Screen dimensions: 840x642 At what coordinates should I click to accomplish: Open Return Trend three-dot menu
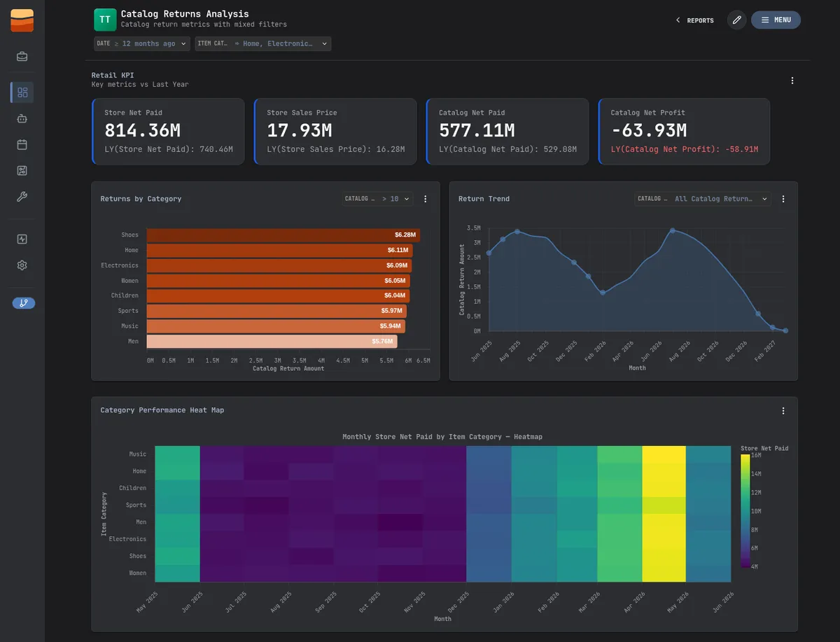click(783, 199)
